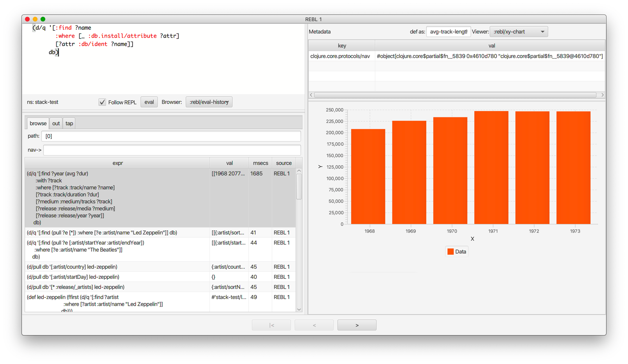This screenshot has height=364, width=628.
Task: Open the Browser :rebl/eval-history dropdown
Action: 209,102
